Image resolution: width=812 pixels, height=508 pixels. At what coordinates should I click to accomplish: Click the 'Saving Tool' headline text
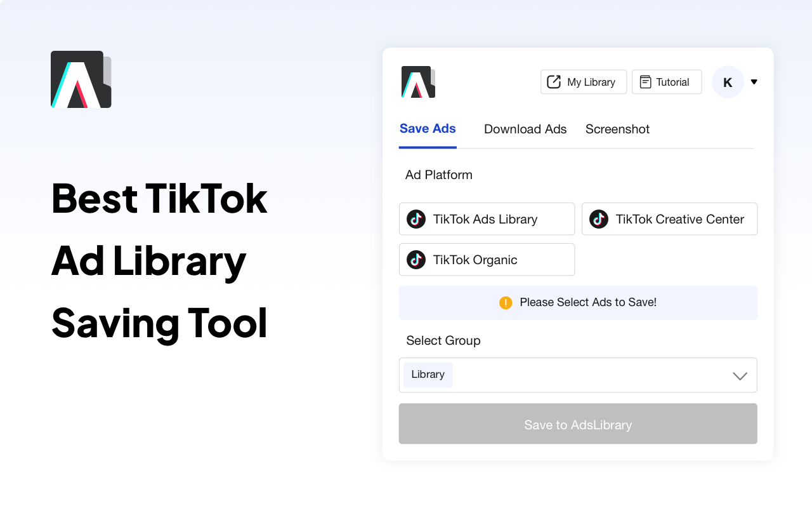coord(159,323)
